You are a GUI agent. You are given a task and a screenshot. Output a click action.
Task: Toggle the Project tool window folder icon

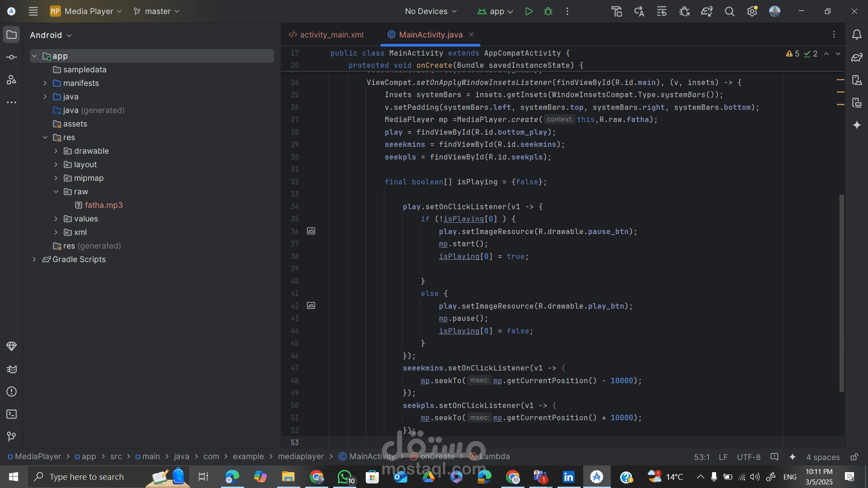[12, 35]
